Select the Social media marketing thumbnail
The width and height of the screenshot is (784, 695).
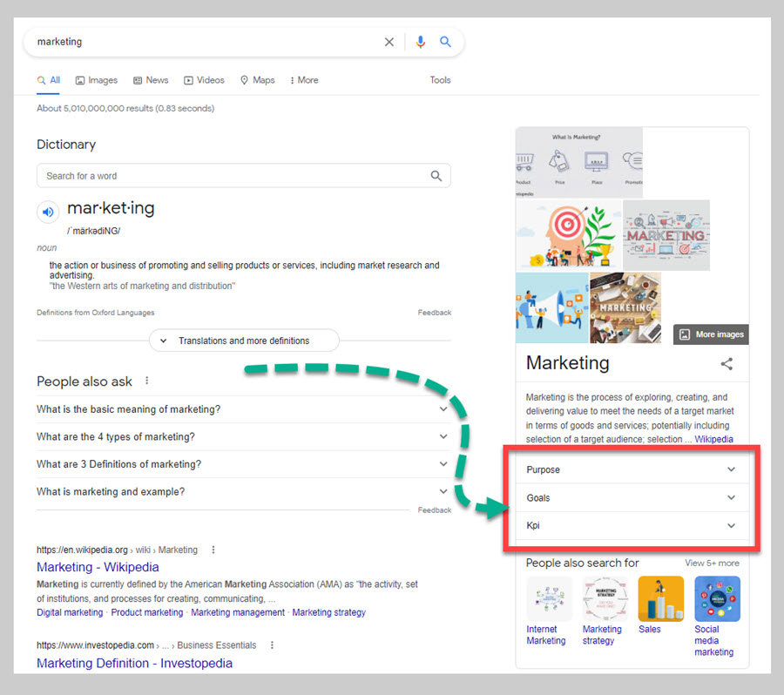717,599
